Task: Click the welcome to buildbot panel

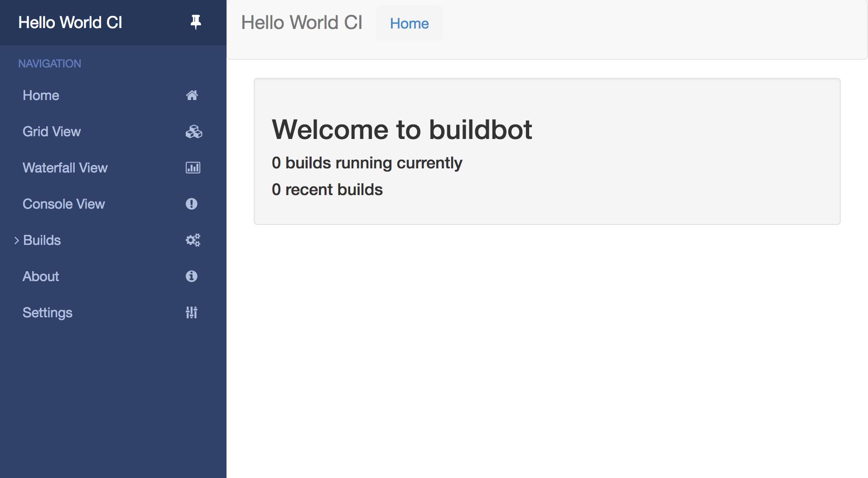Action: click(x=546, y=152)
